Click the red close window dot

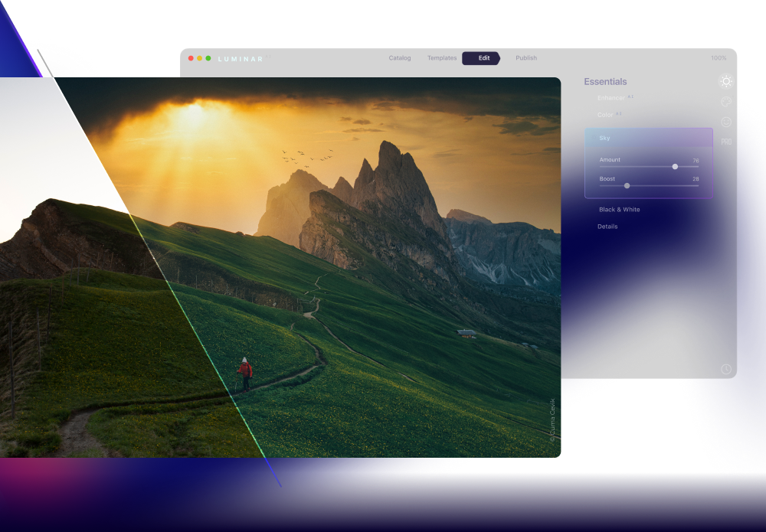[x=191, y=58]
